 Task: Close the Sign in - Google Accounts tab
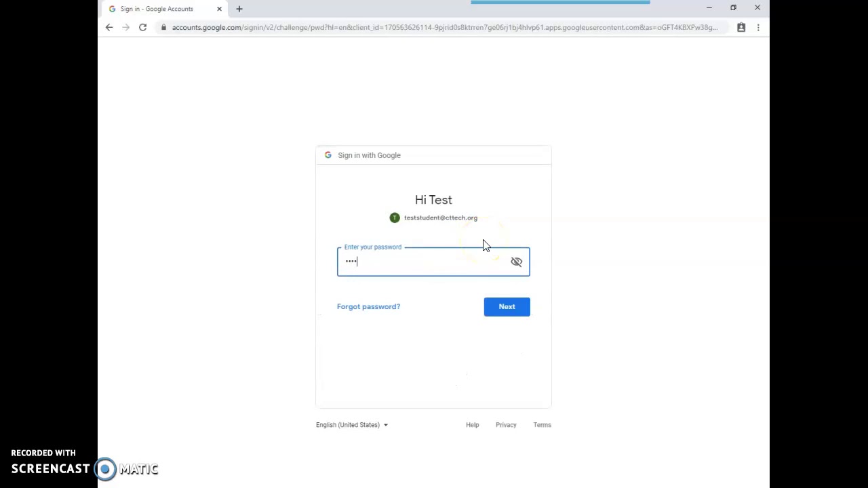[x=219, y=9]
